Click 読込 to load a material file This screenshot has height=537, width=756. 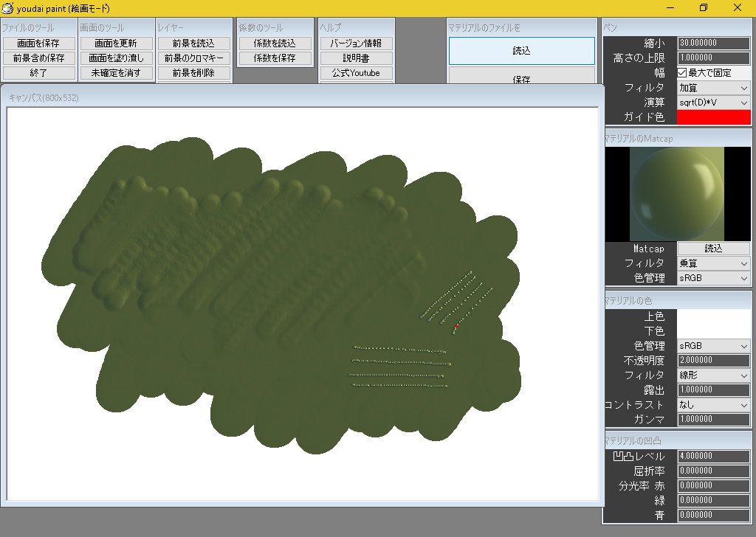click(521, 50)
